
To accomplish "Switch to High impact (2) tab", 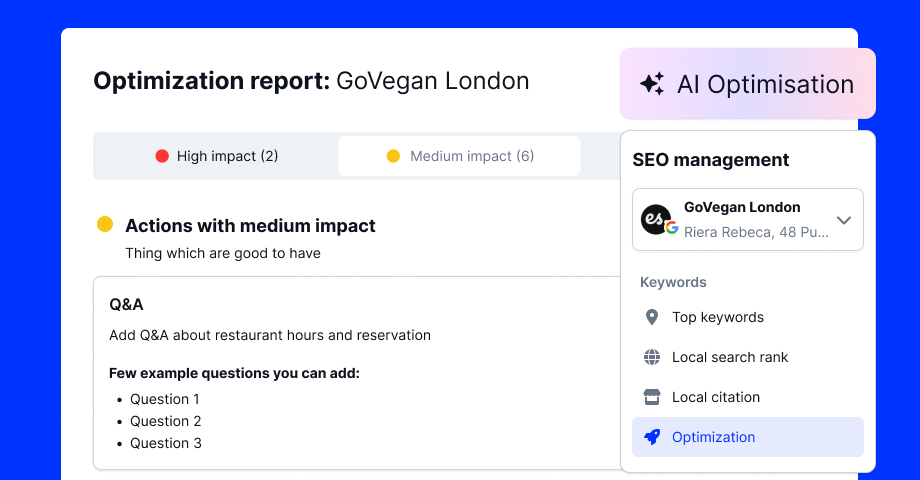I will (x=217, y=156).
